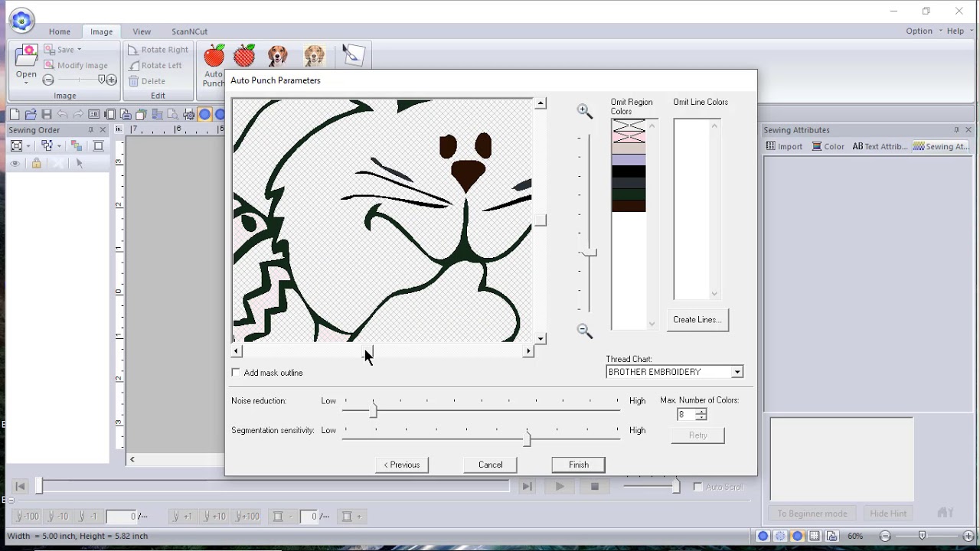
Task: Open Color tab in Sewing Attributes
Action: pos(828,146)
